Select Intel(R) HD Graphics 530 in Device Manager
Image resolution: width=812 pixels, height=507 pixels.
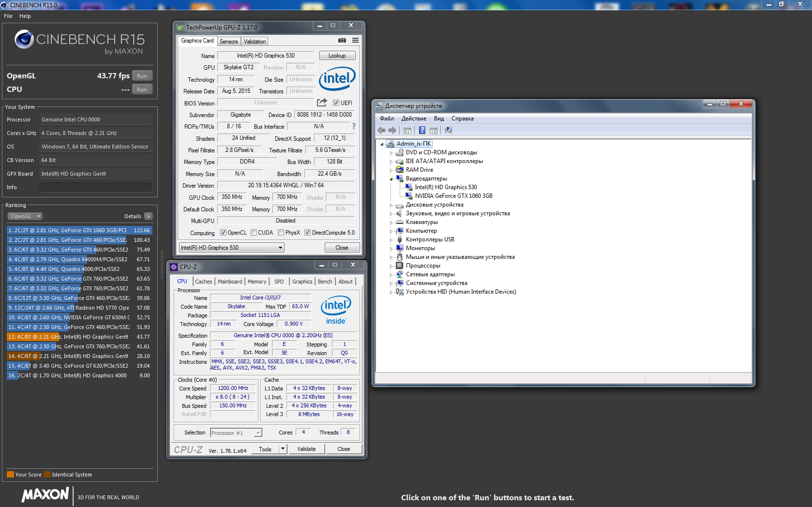[x=446, y=187]
